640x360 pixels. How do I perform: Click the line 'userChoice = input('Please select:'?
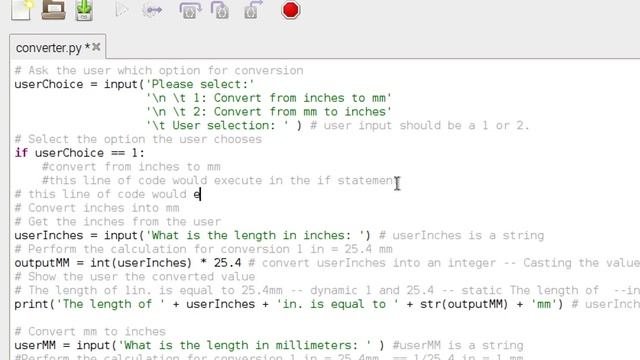pyautogui.click(x=134, y=84)
